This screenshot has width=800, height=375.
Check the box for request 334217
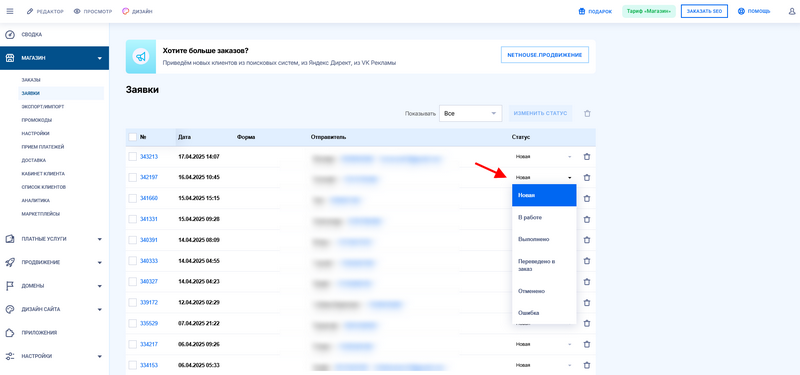click(x=133, y=344)
